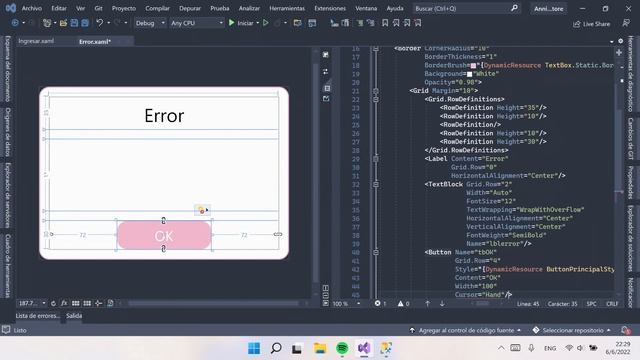Image resolution: width=640 pixels, height=360 pixels.
Task: Click the Navigate Backward circle icon
Action: pyautogui.click(x=15, y=23)
